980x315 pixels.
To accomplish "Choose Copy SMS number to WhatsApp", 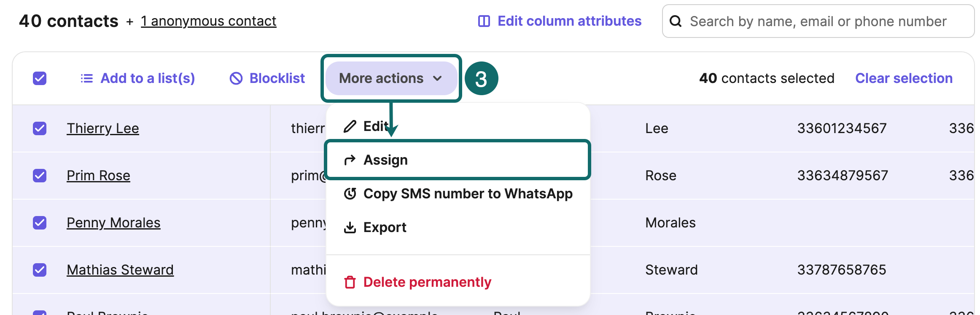I will click(468, 194).
